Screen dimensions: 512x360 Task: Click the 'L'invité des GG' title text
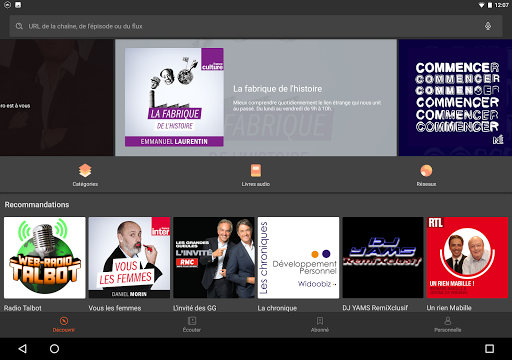click(195, 308)
